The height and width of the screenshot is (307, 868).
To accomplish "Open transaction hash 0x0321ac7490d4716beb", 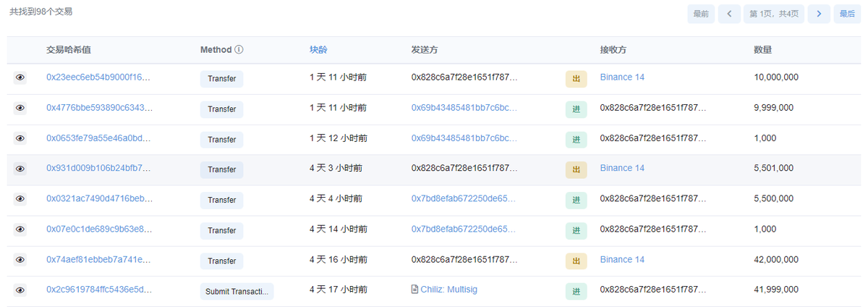I will pos(99,198).
